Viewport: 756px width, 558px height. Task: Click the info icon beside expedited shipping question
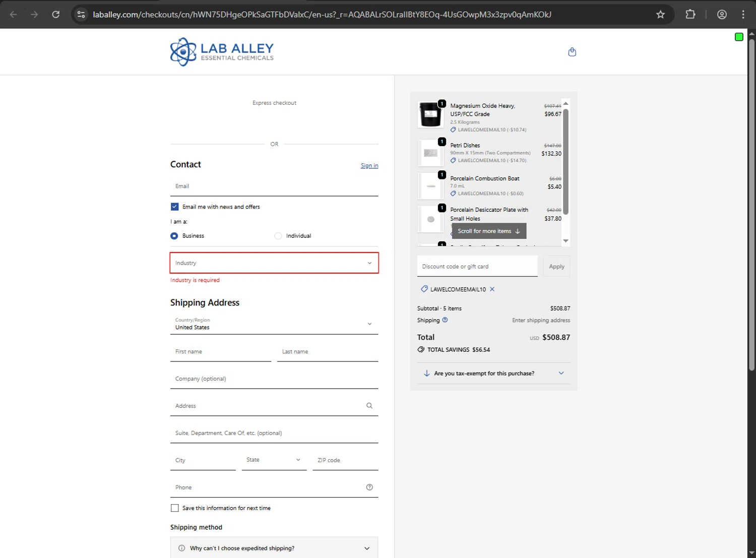pos(181,548)
